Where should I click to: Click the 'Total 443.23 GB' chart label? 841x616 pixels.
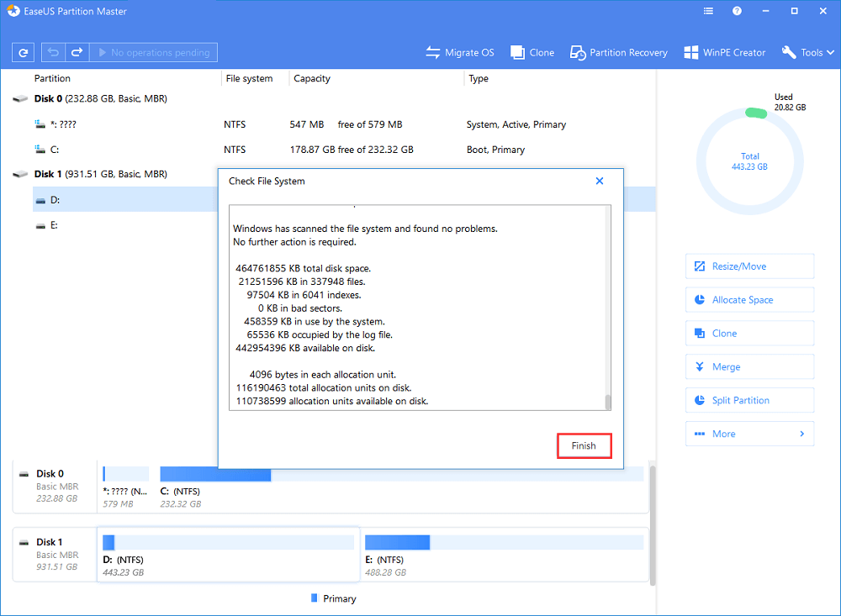click(750, 161)
